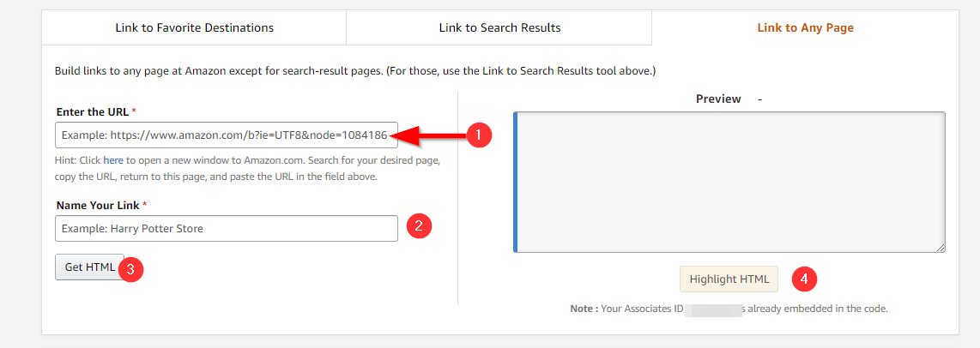Click the red circle numbered 3
980x348 pixels.
pyautogui.click(x=130, y=269)
